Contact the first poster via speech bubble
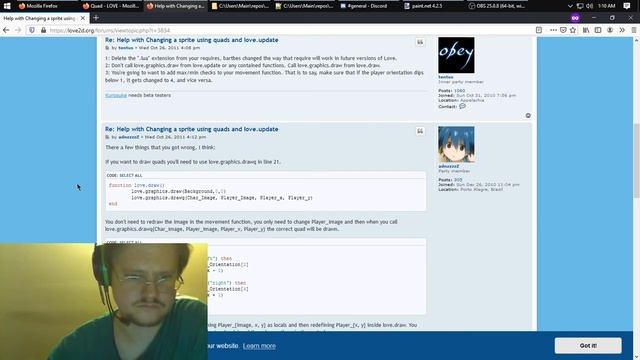 tap(462, 106)
